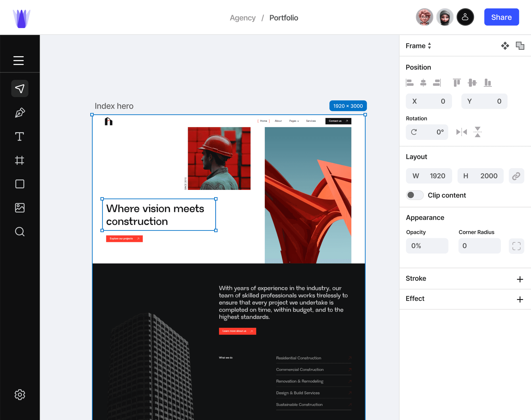Open settings gear in sidebar
Image resolution: width=531 pixels, height=420 pixels.
20,394
